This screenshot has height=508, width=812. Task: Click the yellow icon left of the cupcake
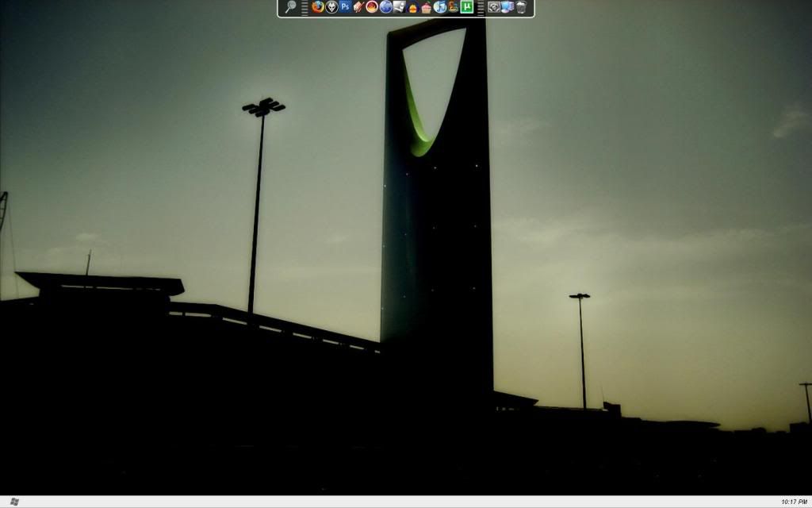[413, 8]
